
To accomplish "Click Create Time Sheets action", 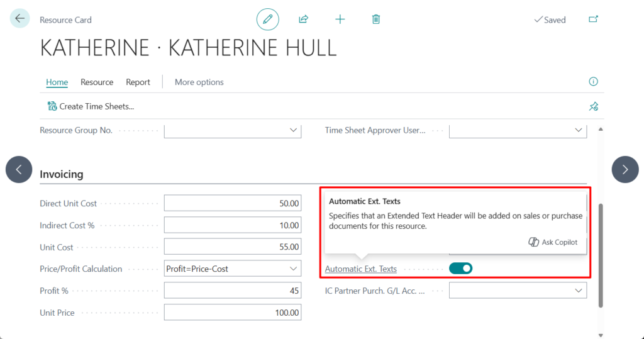I will tap(91, 106).
